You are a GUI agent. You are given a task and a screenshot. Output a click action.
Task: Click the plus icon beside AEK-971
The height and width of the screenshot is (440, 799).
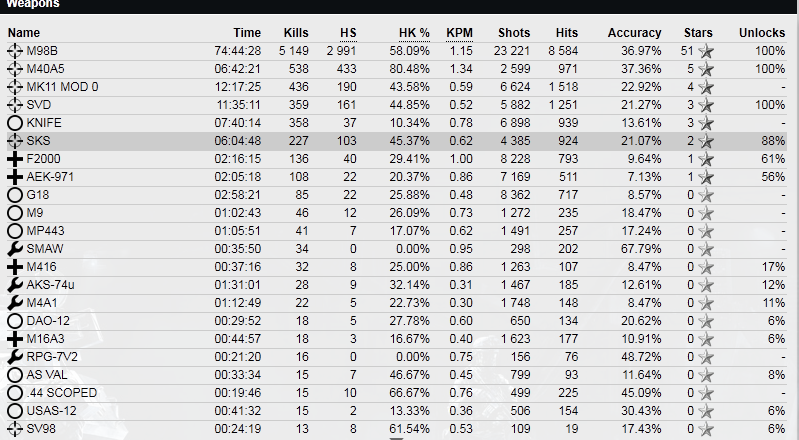point(14,177)
